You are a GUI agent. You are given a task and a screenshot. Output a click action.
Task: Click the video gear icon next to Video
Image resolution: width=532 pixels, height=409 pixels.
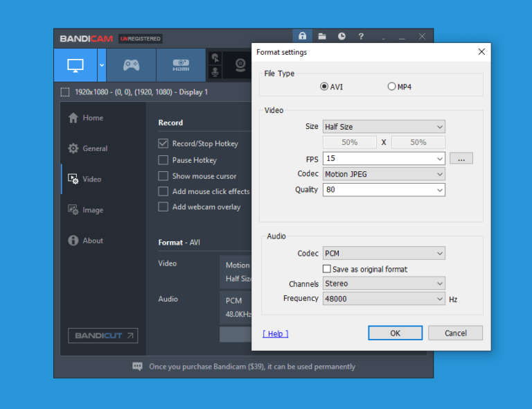[x=73, y=179]
